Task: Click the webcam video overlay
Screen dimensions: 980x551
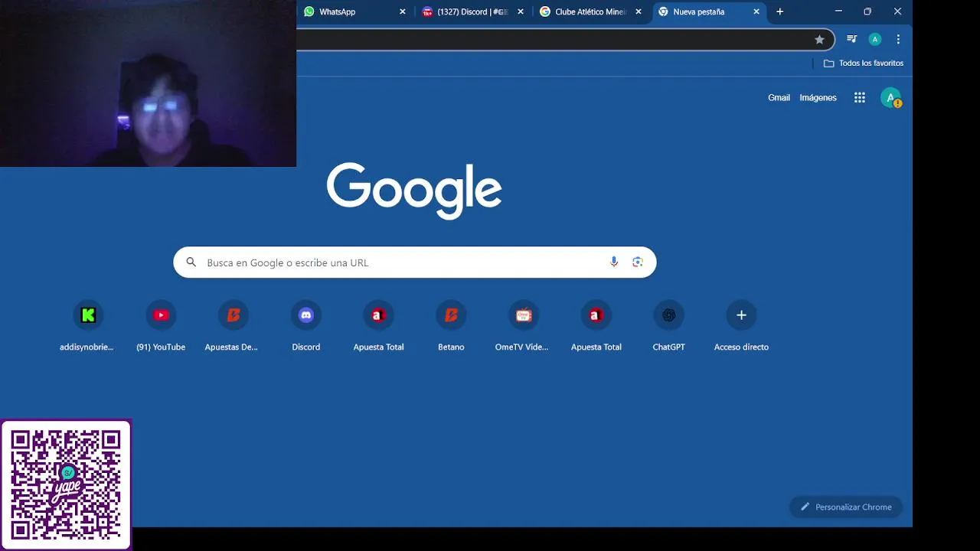Action: [148, 83]
